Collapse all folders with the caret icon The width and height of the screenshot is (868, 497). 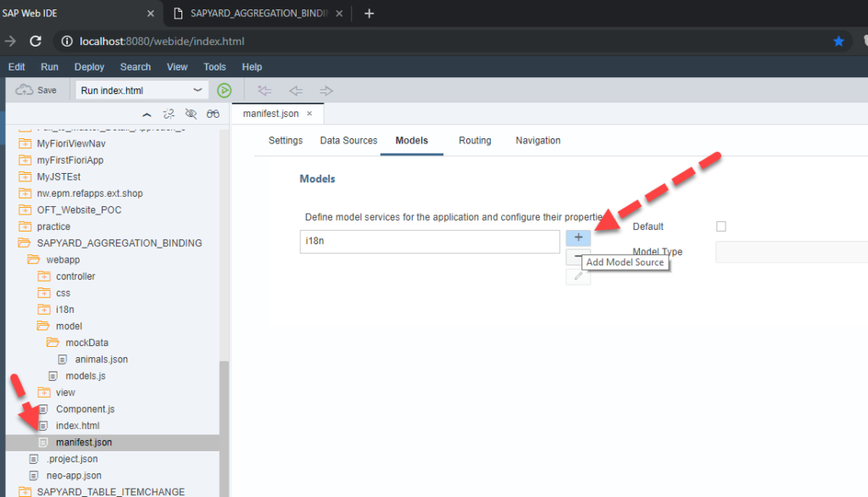pyautogui.click(x=147, y=114)
